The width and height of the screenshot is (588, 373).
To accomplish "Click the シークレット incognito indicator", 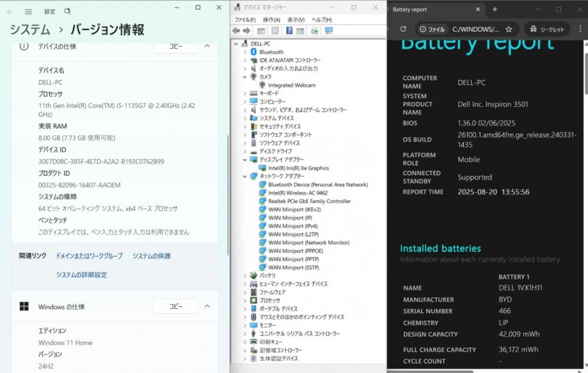I will click(547, 29).
